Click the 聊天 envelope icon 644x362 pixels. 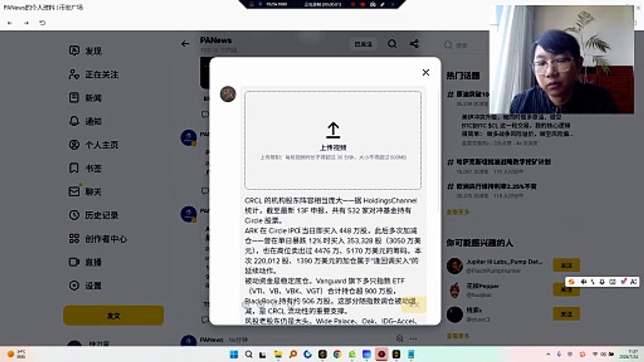pyautogui.click(x=74, y=192)
